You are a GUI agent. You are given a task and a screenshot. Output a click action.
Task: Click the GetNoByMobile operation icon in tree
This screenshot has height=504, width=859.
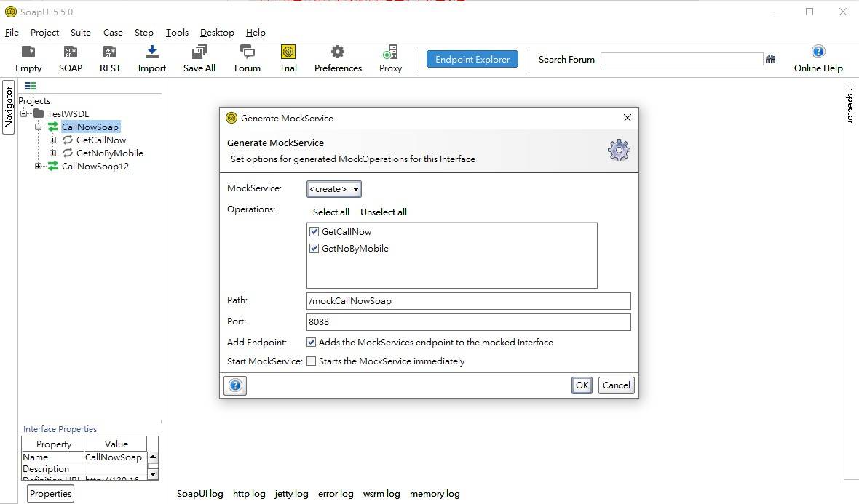click(x=68, y=153)
